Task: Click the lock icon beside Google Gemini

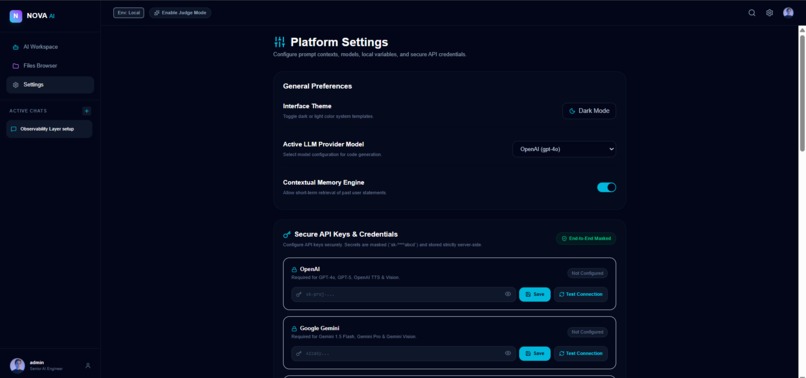Action: pos(295,329)
